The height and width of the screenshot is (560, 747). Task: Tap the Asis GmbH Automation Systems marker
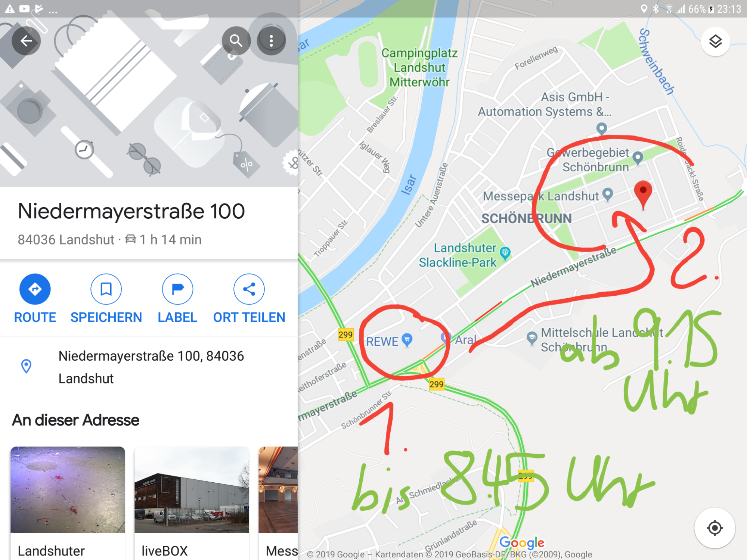601,129
